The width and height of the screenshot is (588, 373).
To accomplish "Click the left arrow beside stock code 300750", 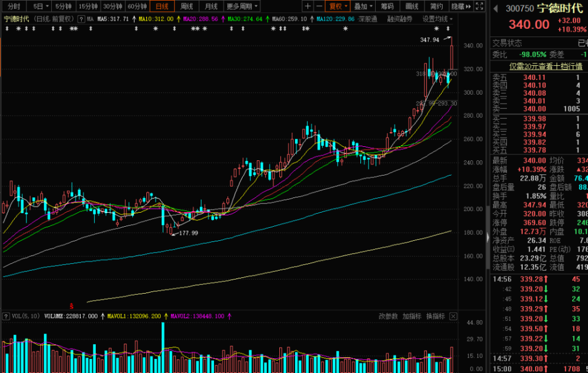I will point(495,9).
